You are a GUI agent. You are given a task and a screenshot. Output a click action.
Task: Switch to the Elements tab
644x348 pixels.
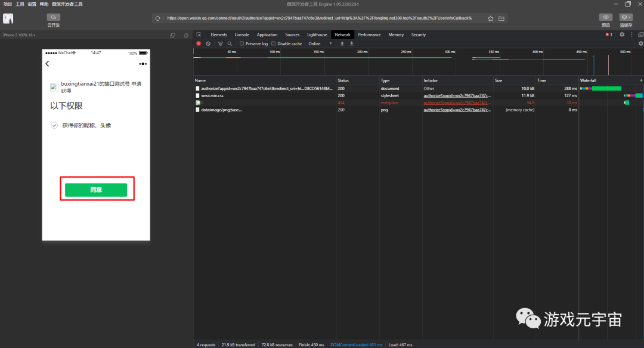pyautogui.click(x=219, y=35)
